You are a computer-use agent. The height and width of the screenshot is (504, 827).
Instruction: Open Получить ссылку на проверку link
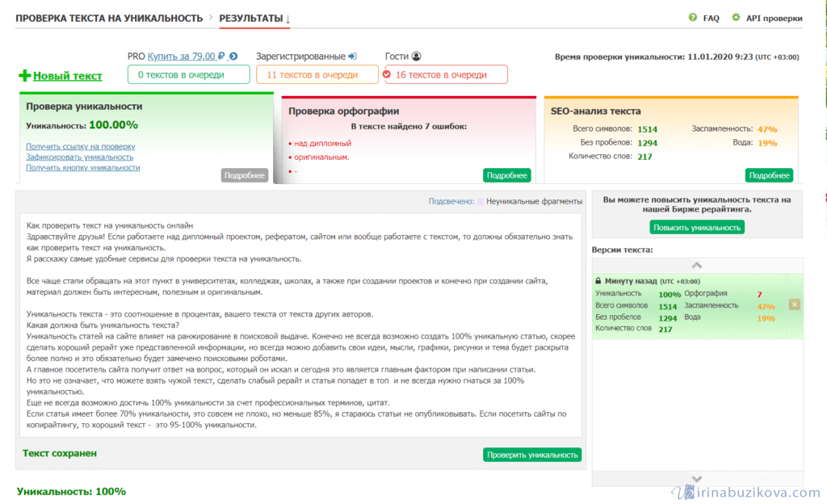[80, 146]
